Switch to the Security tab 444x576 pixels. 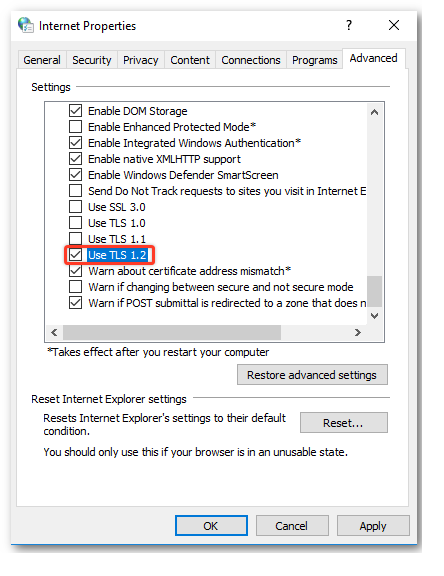click(91, 60)
